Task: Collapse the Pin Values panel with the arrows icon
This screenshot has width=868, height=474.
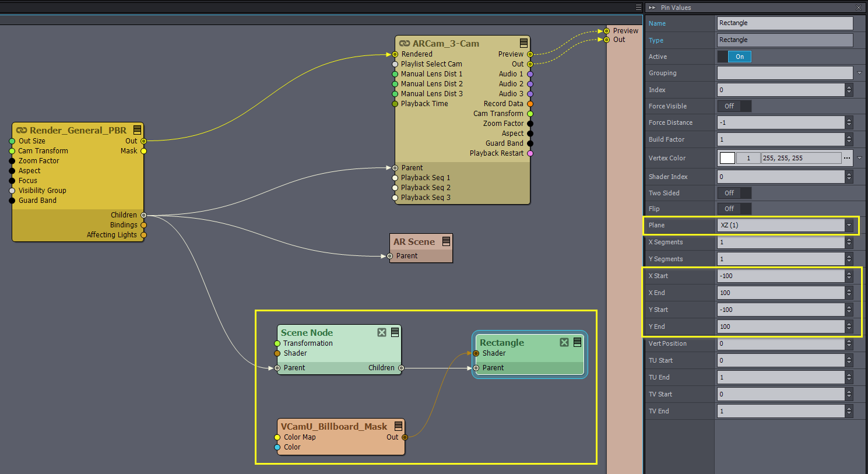Action: click(x=652, y=8)
